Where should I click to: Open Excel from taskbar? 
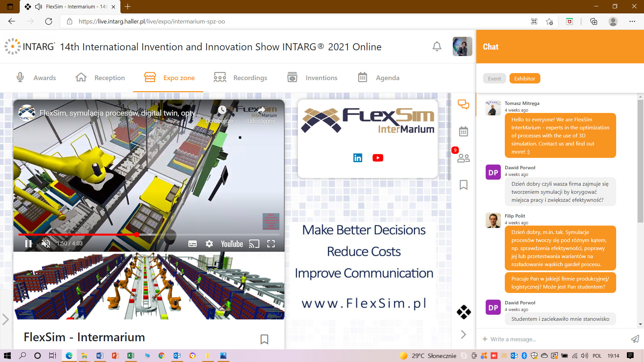131,356
